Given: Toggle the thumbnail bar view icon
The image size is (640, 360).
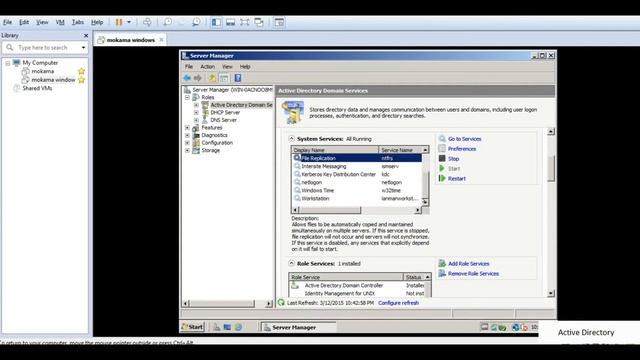Looking at the screenshot, I should point(231,22).
